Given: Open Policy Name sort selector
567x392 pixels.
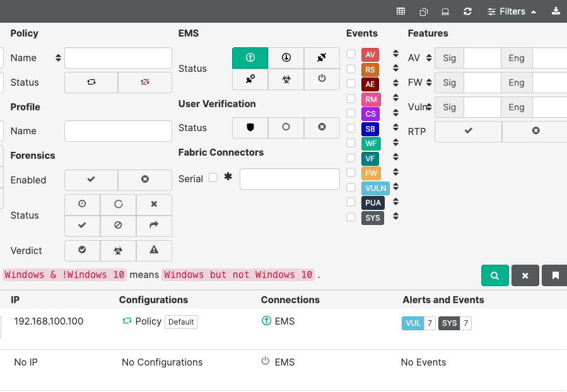Looking at the screenshot, I should (58, 58).
